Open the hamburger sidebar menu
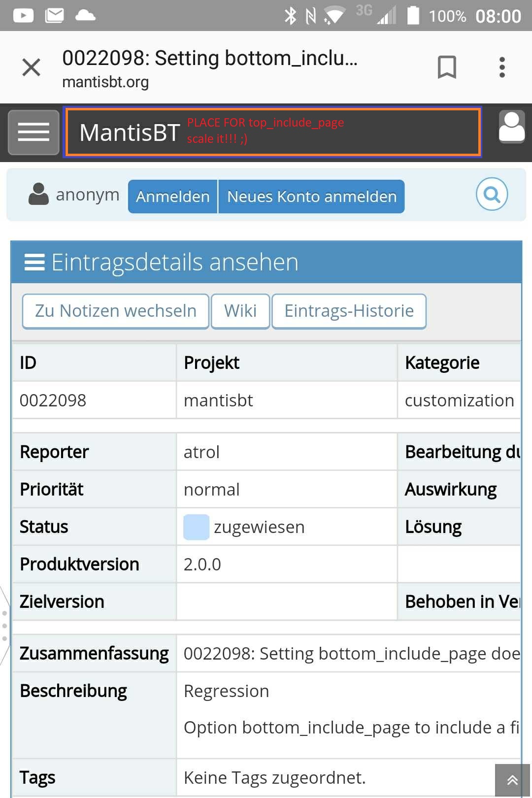Image resolution: width=532 pixels, height=798 pixels. tap(33, 132)
